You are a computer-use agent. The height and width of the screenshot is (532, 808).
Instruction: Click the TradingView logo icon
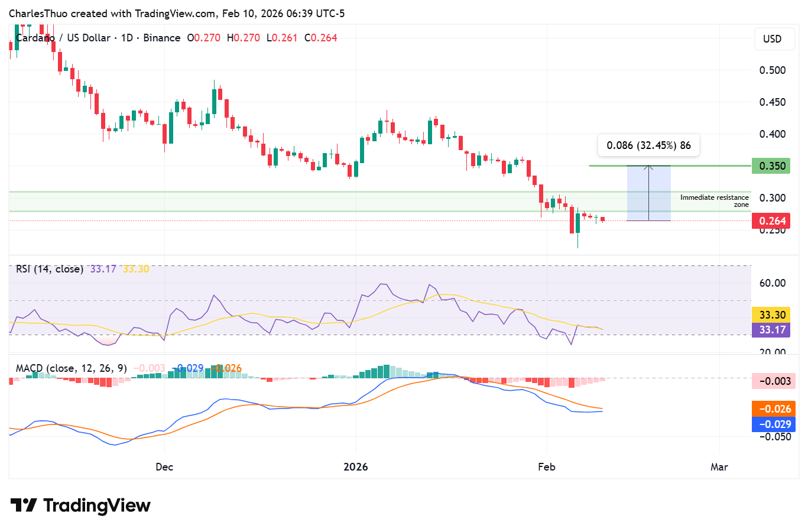(22, 505)
